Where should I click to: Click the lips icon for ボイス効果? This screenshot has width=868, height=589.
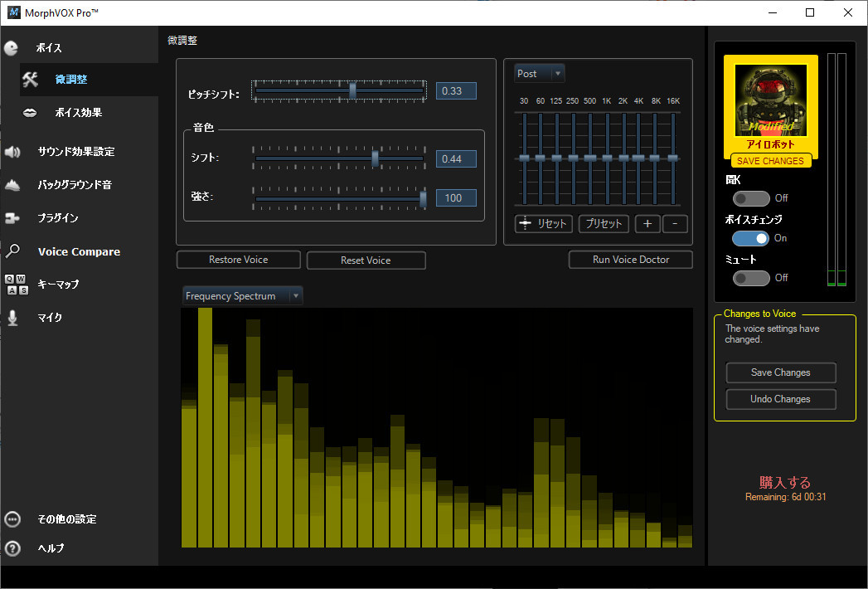click(31, 112)
